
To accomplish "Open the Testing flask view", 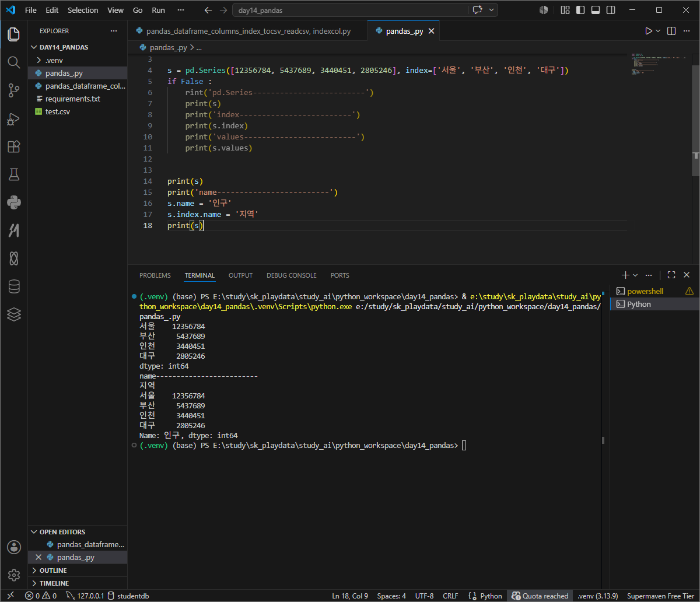I will pos(14,174).
